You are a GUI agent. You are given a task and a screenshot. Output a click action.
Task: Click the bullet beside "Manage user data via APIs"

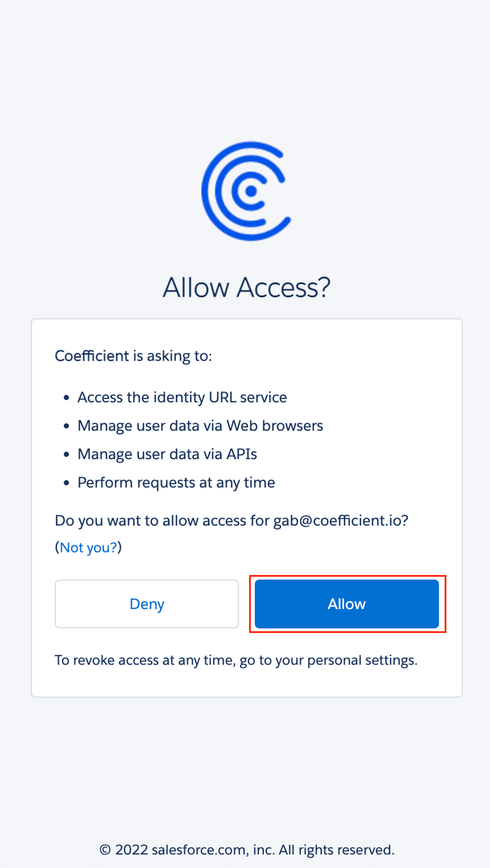click(x=66, y=455)
